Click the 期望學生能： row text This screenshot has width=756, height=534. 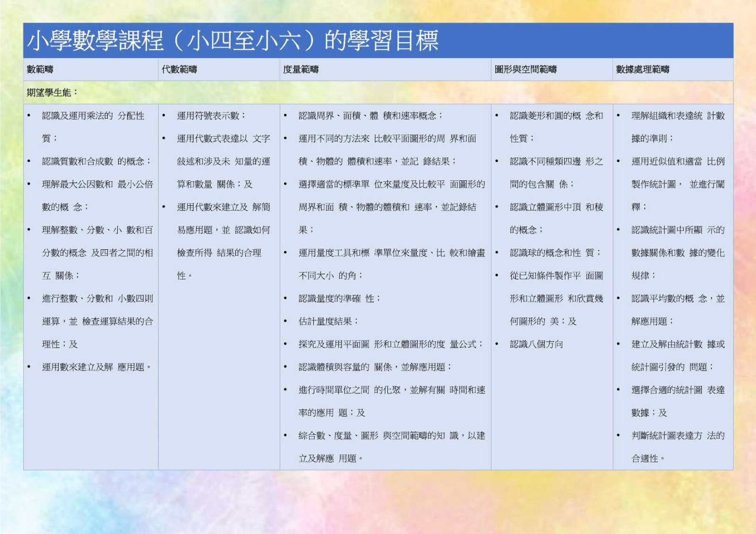(x=52, y=93)
